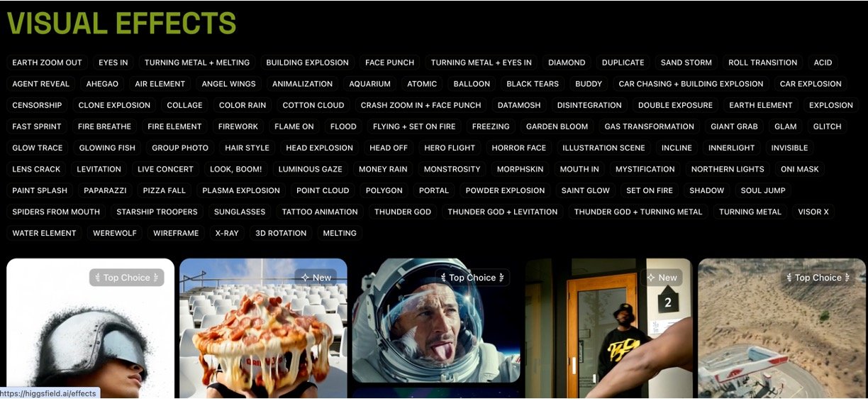Viewport: 868px width, 399px height.
Task: Click the BLACK TEARS tag
Action: tap(533, 84)
